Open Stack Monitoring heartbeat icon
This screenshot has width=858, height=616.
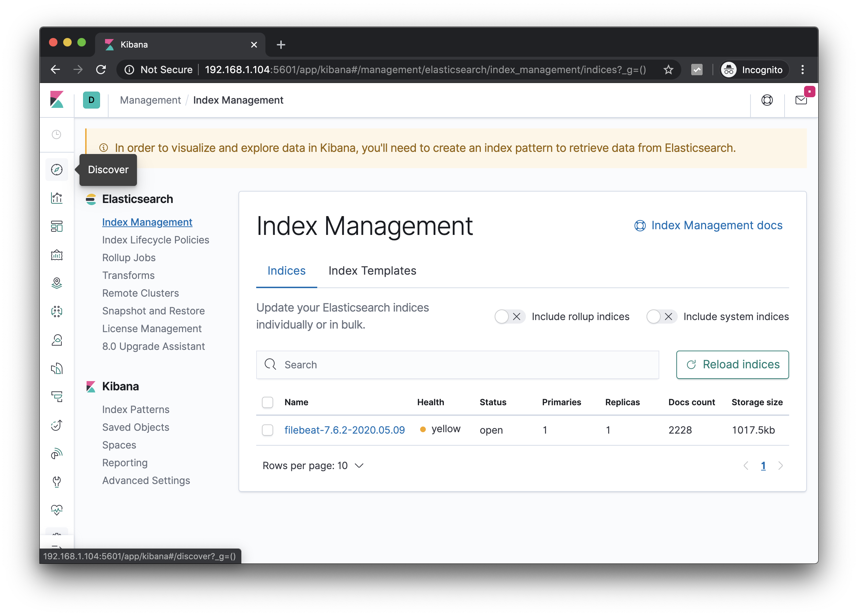pos(57,510)
